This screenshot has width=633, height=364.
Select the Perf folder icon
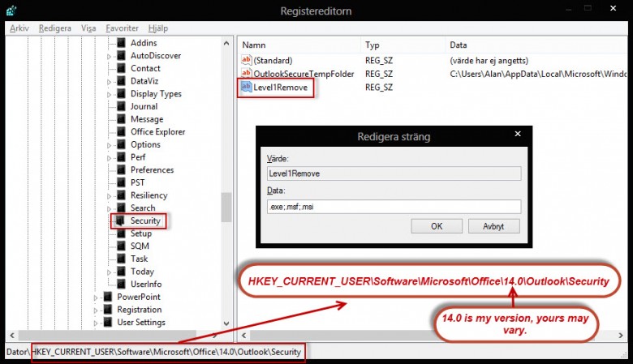point(121,157)
